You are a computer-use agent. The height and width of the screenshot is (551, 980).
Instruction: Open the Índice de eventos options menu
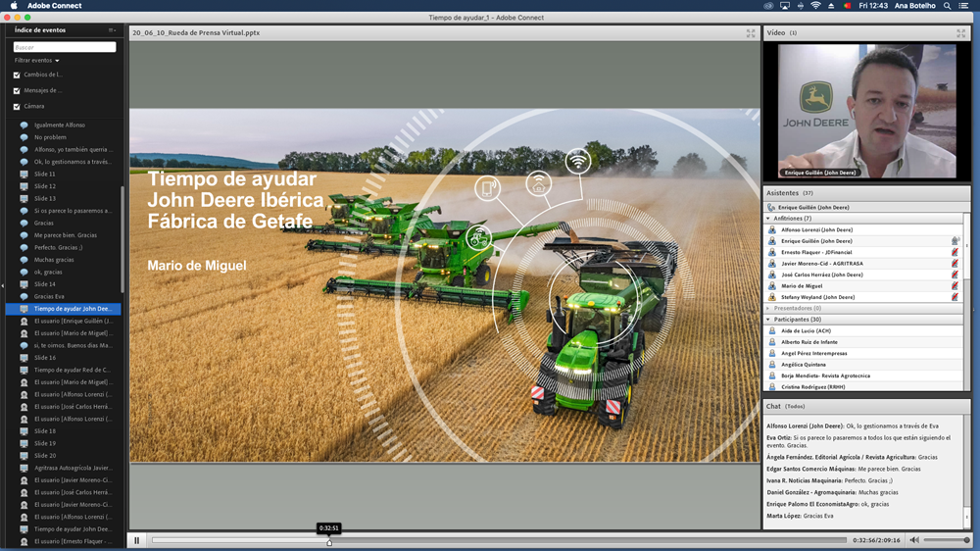click(112, 30)
